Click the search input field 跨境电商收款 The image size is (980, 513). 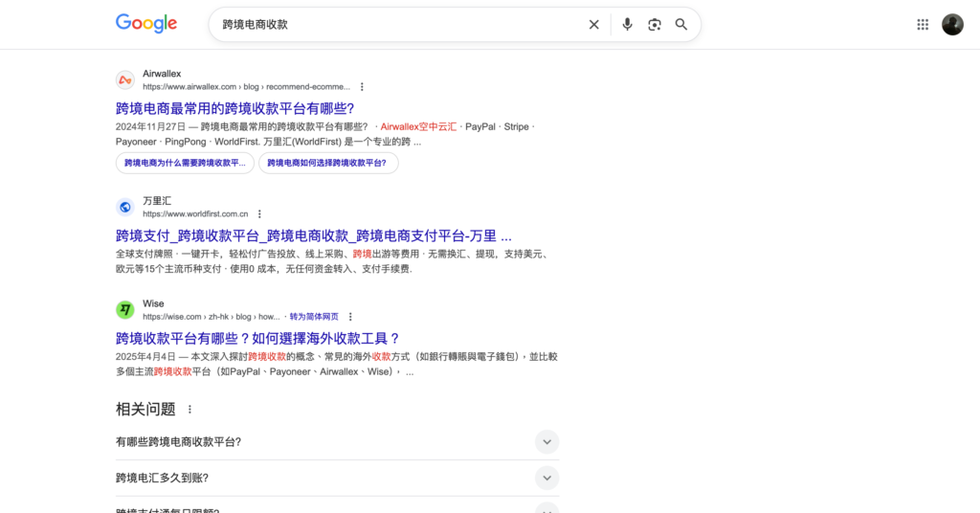pos(400,24)
